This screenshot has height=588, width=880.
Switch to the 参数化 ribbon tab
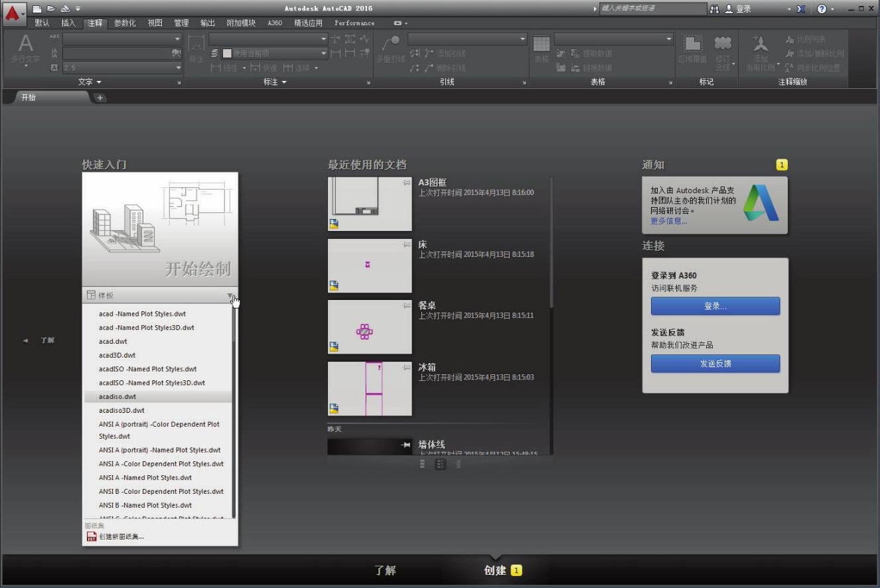pyautogui.click(x=125, y=23)
